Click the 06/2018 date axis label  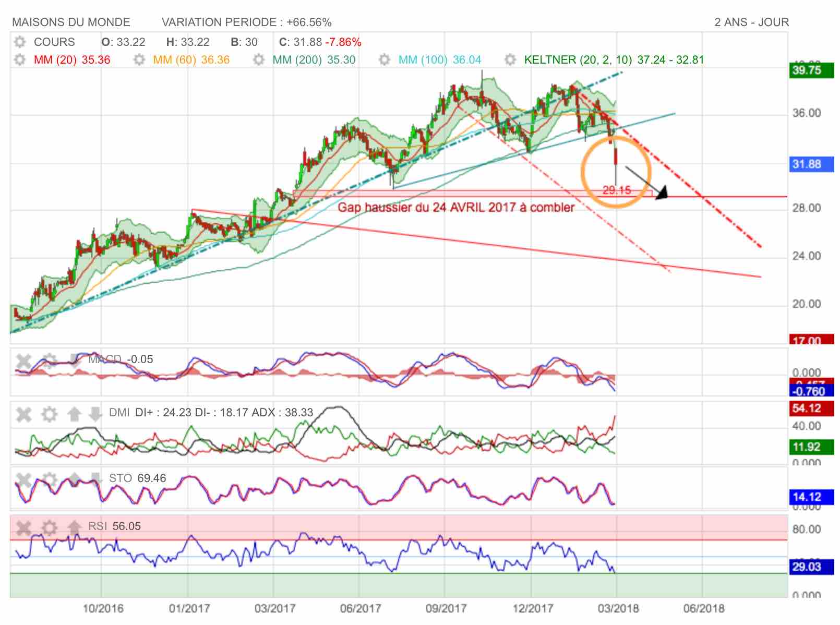(704, 608)
